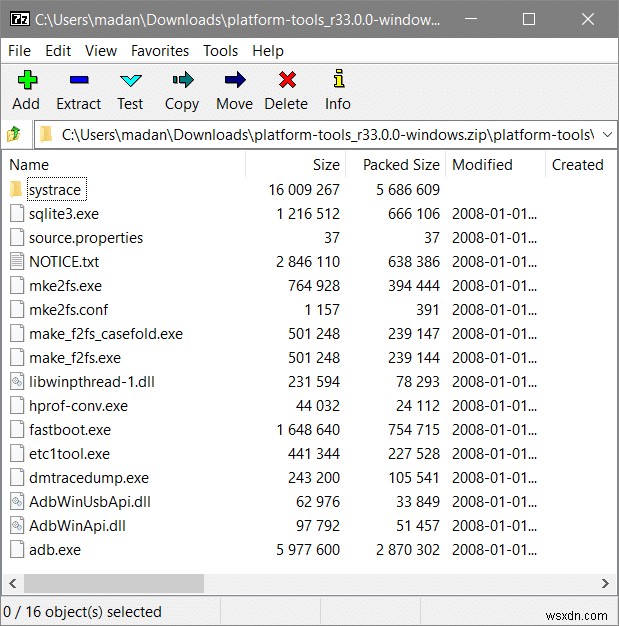The height and width of the screenshot is (626, 619).
Task: Click the scroll right arrow
Action: tap(605, 583)
